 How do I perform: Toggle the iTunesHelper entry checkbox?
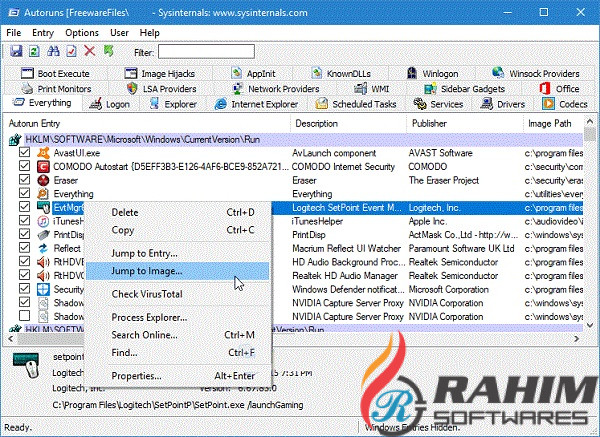(26, 221)
